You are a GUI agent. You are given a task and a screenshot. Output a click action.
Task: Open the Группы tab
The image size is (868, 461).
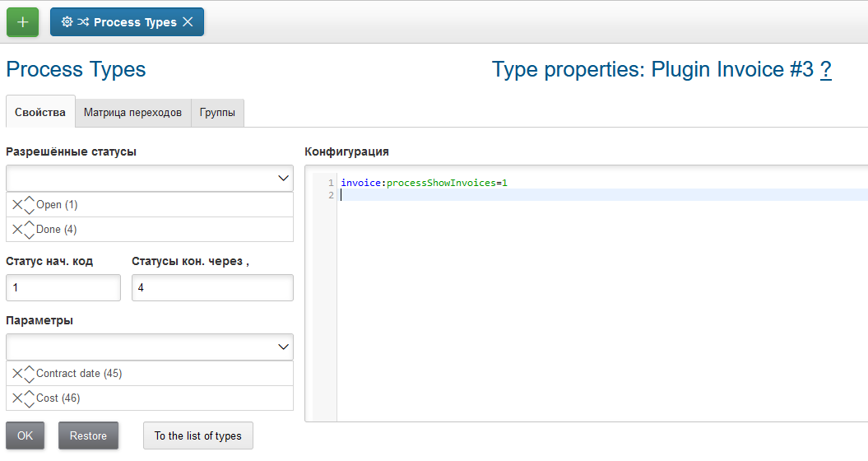(x=217, y=113)
